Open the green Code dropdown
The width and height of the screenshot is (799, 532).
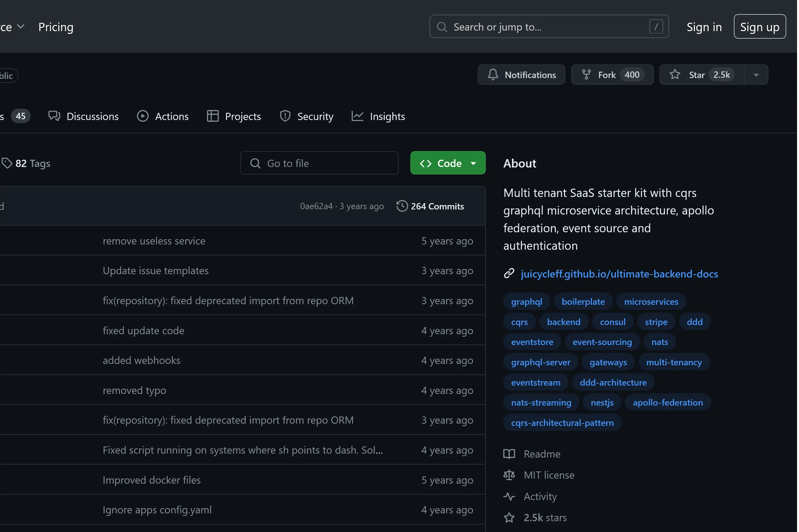[447, 163]
